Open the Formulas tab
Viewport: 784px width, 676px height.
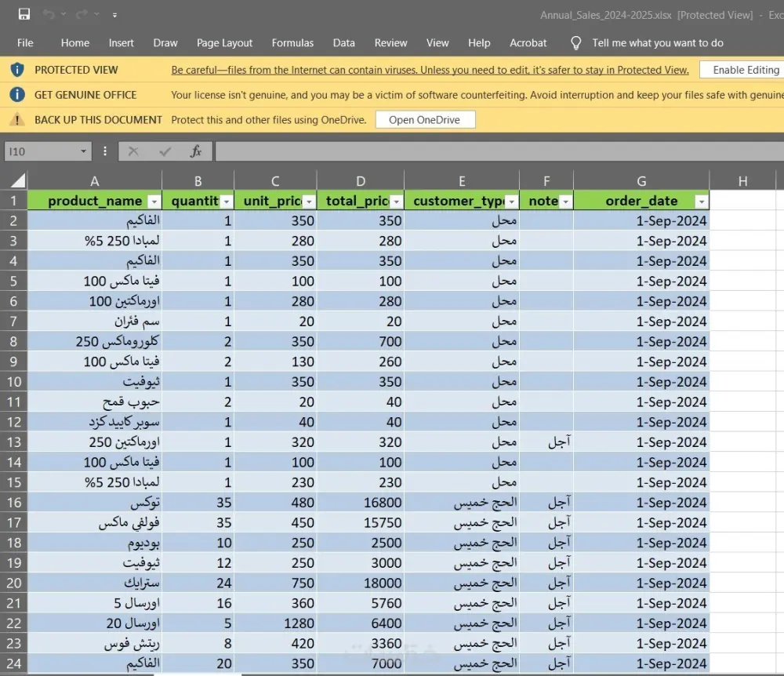(x=292, y=43)
